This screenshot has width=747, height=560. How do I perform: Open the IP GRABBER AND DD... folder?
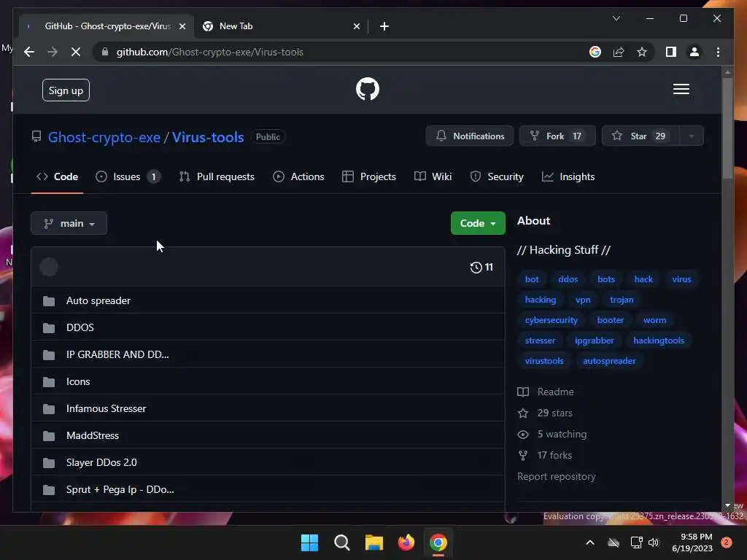[x=117, y=355]
